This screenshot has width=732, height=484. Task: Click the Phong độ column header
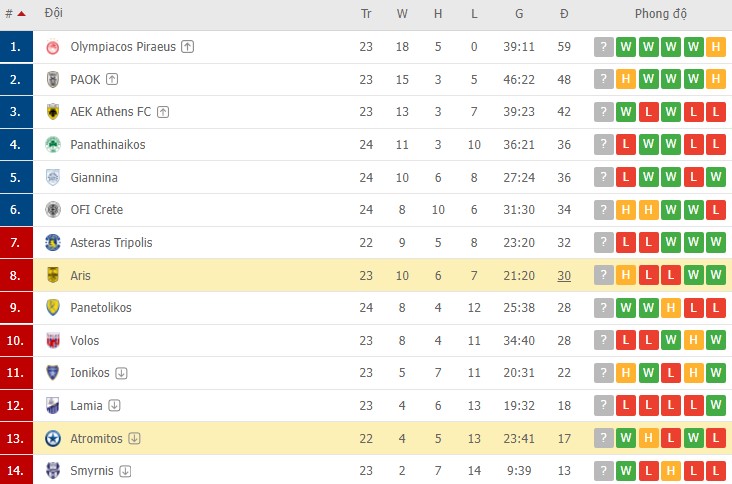point(661,14)
